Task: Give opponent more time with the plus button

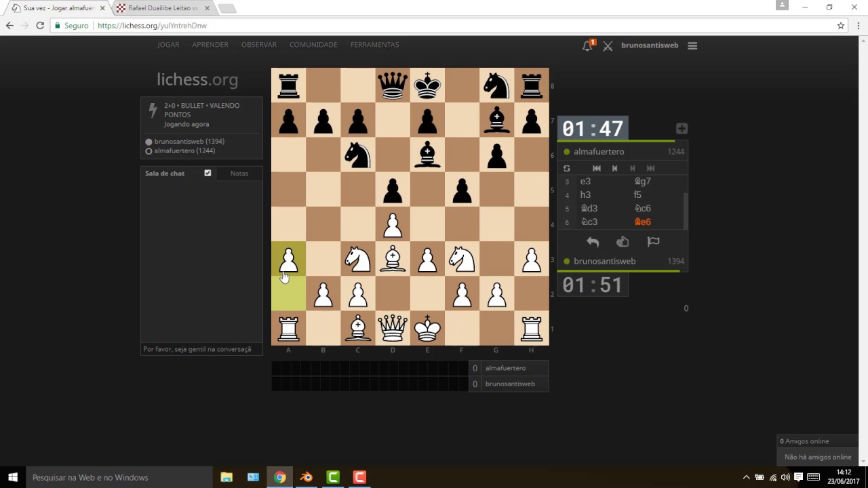Action: [x=682, y=129]
